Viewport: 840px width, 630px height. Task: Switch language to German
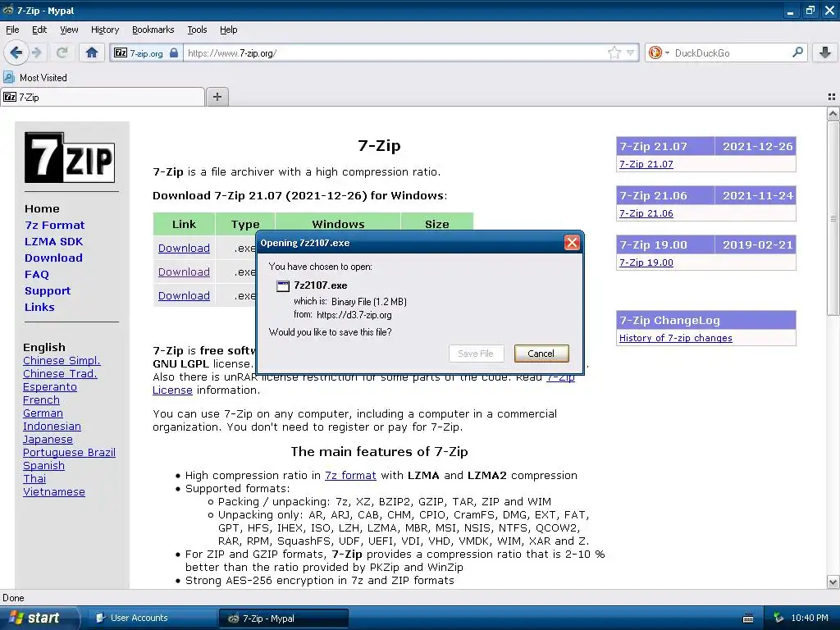(x=43, y=413)
